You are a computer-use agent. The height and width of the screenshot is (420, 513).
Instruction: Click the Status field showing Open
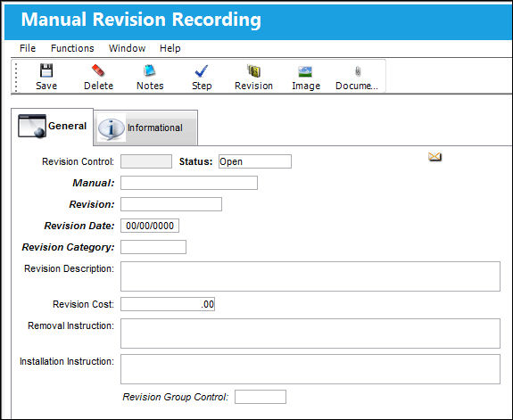coord(255,161)
